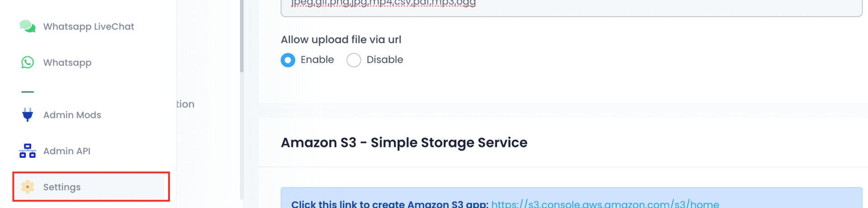Select the highlighted Settings menu label
The image size is (868, 208).
pos(62,187)
